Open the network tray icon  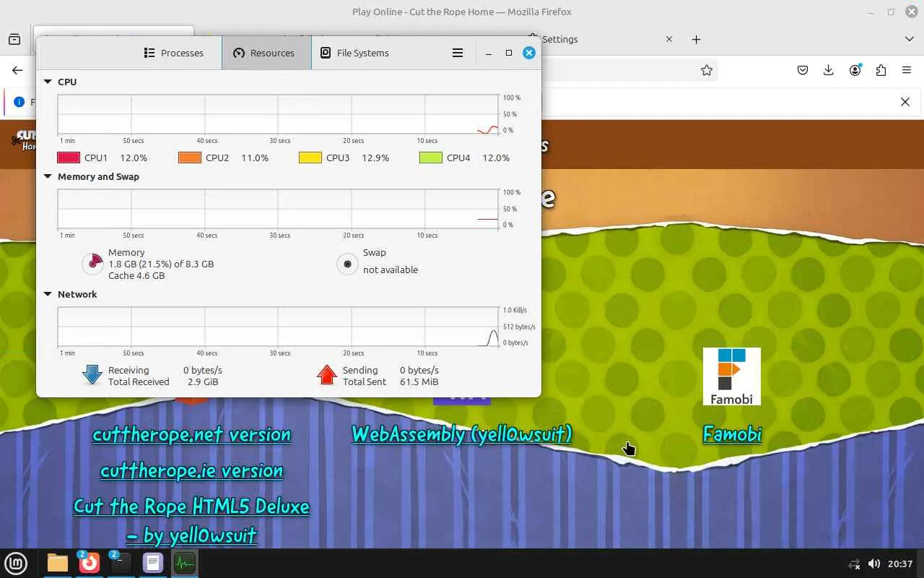coord(855,564)
